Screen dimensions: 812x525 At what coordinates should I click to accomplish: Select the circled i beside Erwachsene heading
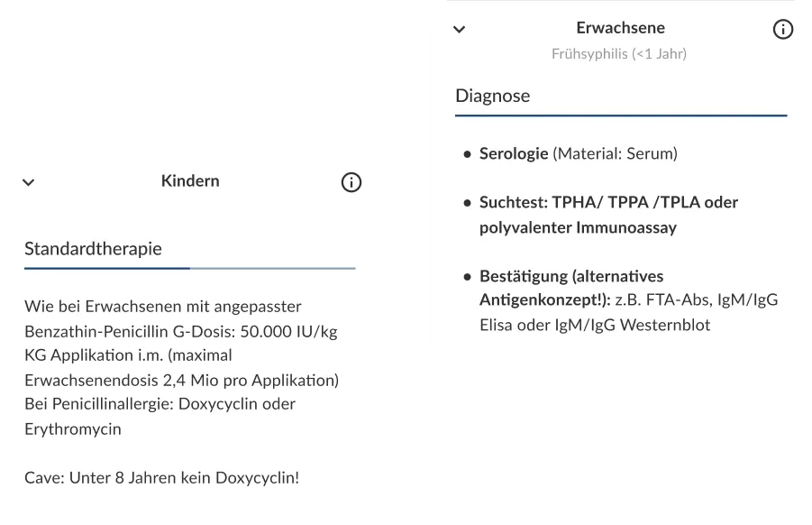tap(782, 29)
